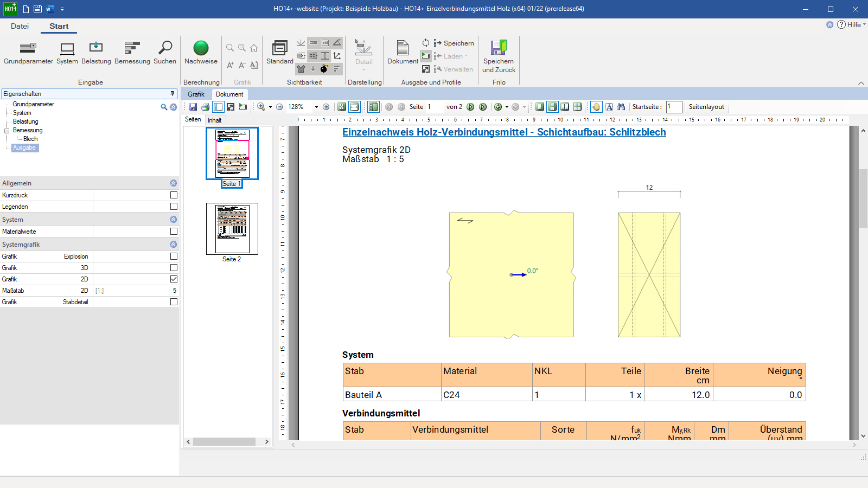Screen dimensions: 868x488
Task: Click Speichern und Zurück to Frilo
Action: tap(499, 56)
